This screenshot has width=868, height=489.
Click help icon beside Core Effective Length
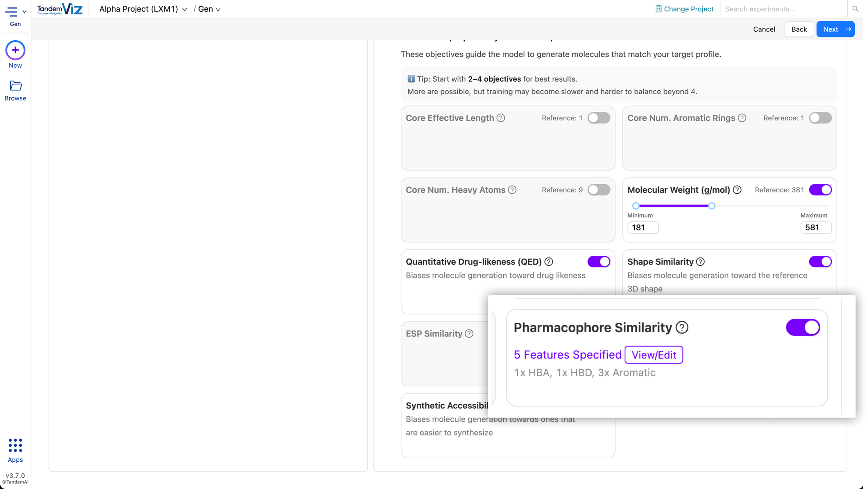click(x=501, y=118)
